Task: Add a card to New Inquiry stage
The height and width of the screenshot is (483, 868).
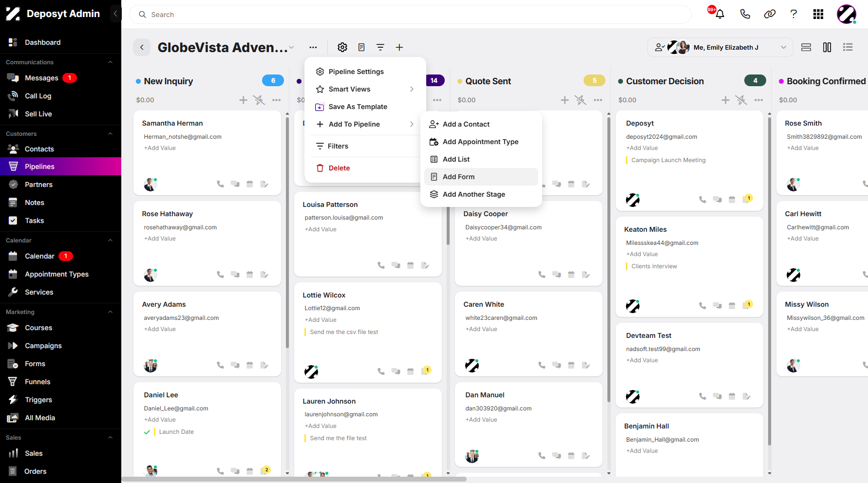Action: (x=243, y=100)
